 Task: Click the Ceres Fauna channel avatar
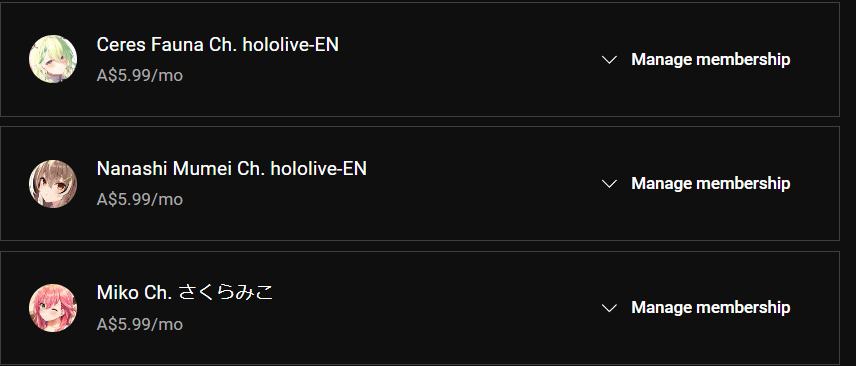click(x=53, y=59)
